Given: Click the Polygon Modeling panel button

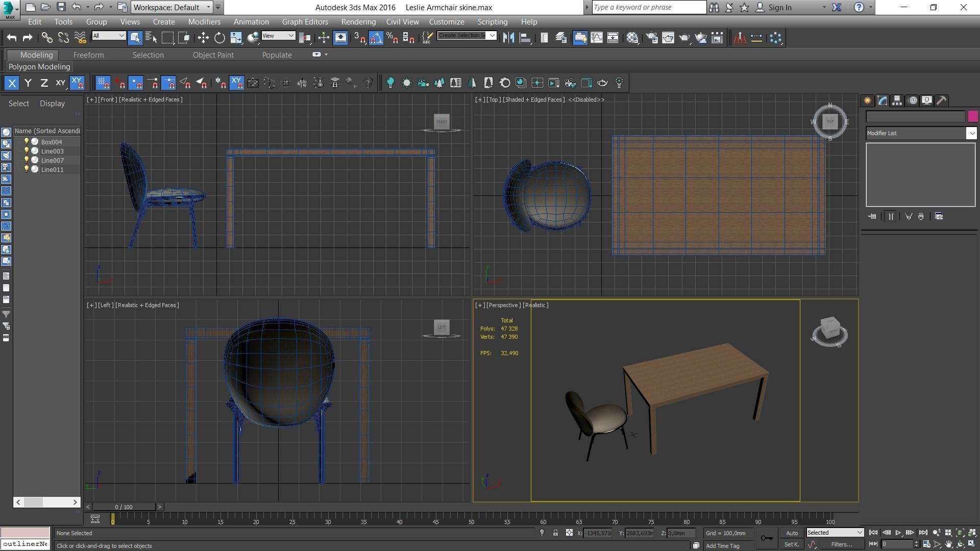Looking at the screenshot, I should pos(39,67).
